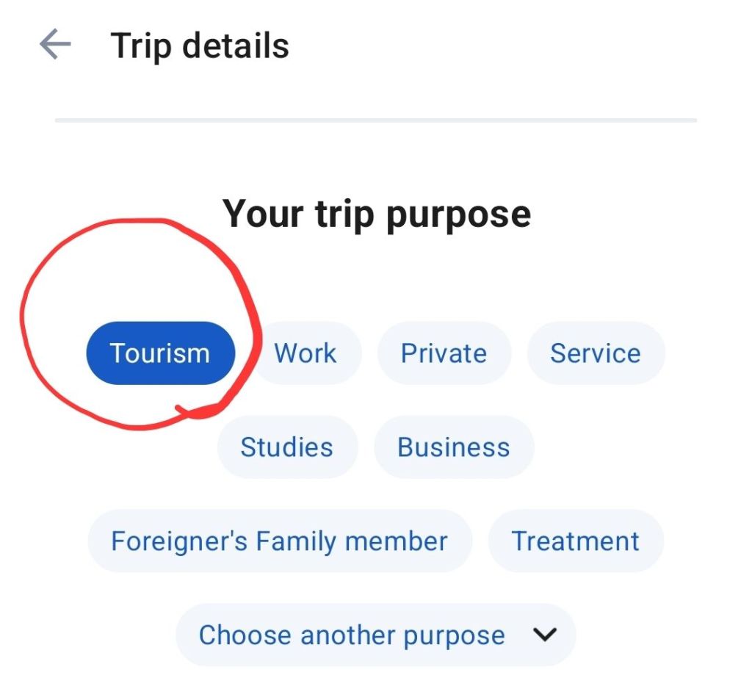Tap the word Foreigner's in the chip
The height and width of the screenshot is (700, 752).
(179, 541)
